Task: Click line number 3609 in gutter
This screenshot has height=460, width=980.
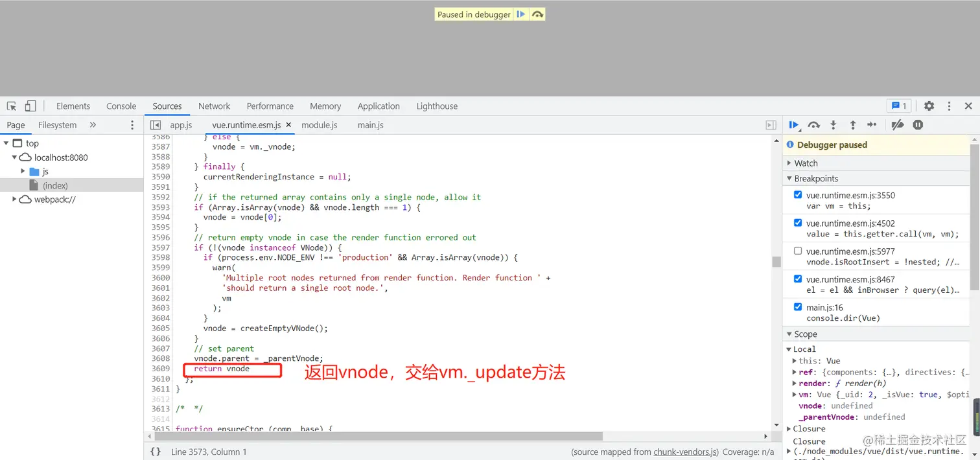Action: (x=161, y=369)
